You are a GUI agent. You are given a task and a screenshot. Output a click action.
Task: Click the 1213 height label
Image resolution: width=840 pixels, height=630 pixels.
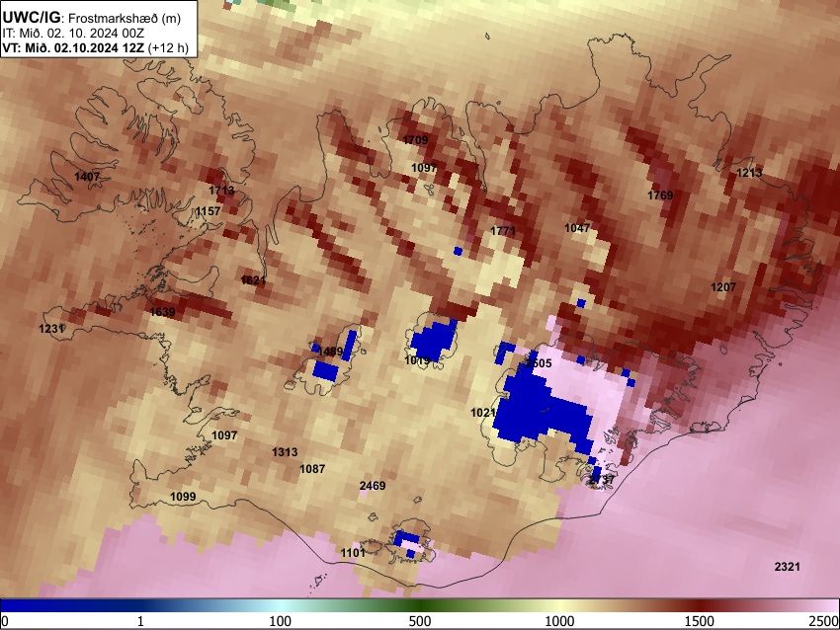point(749,173)
